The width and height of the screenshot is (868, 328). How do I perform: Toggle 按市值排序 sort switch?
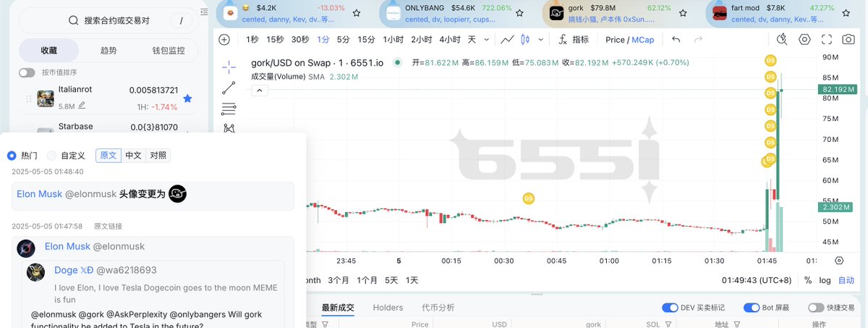27,72
